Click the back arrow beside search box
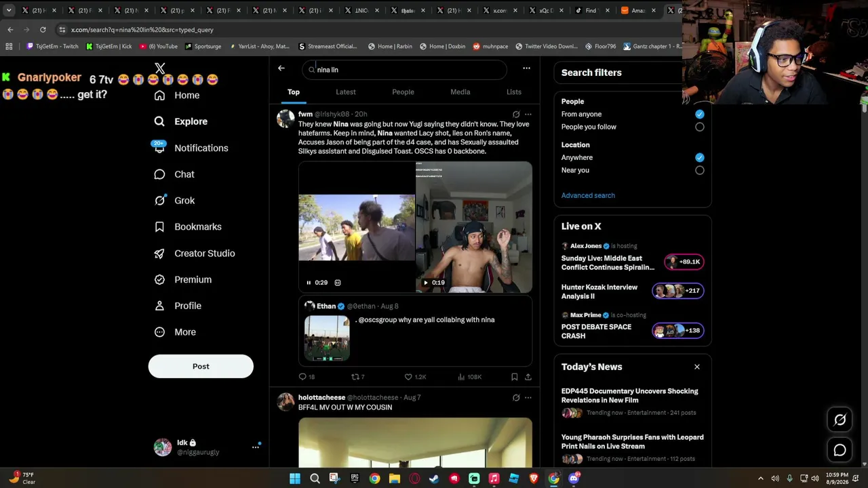 [x=281, y=68]
